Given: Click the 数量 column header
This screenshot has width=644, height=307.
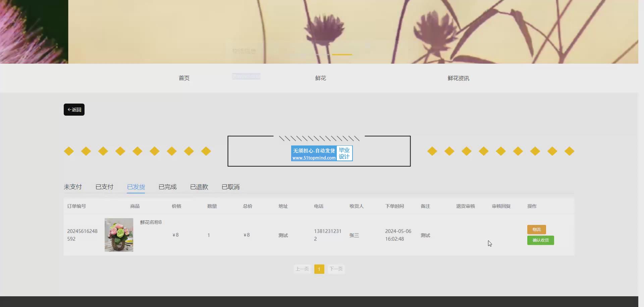Looking at the screenshot, I should [212, 206].
